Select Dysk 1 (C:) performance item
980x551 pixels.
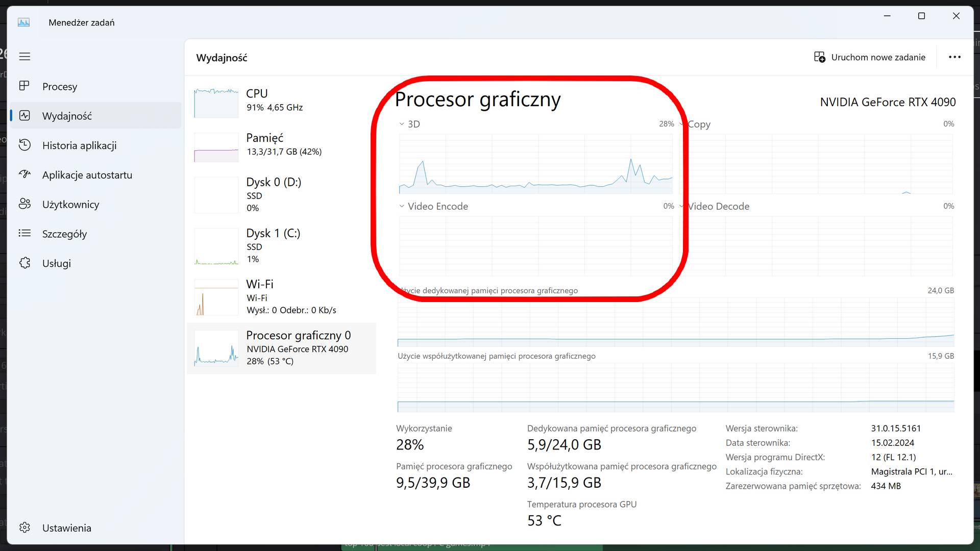click(x=281, y=245)
